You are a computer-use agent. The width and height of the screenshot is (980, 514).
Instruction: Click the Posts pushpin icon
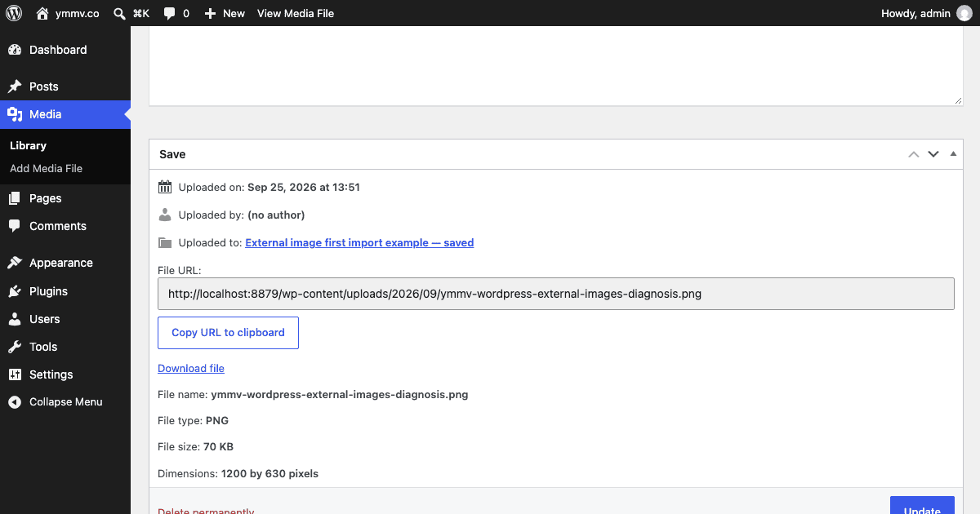pyautogui.click(x=15, y=86)
